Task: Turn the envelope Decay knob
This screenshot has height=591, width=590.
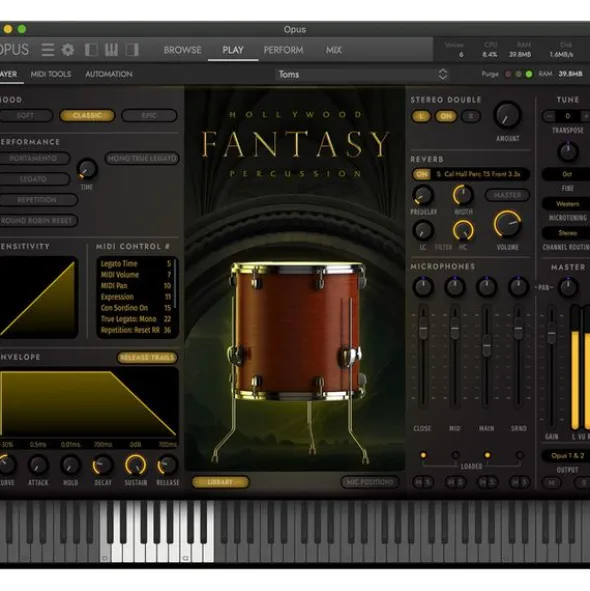Action: [x=103, y=465]
